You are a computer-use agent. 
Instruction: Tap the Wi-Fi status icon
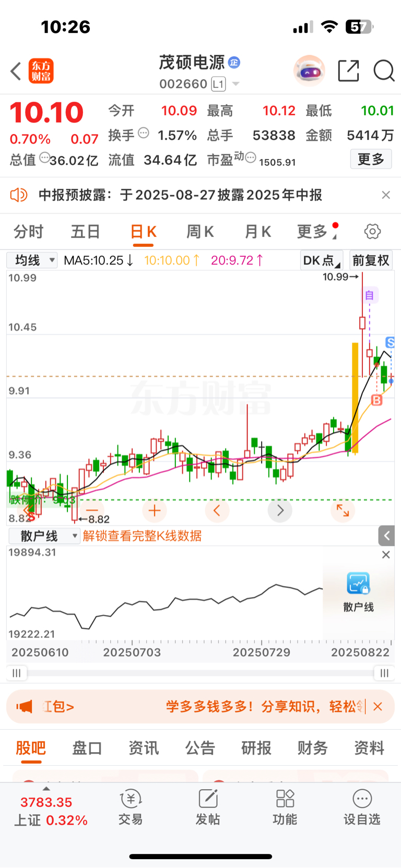point(329,27)
